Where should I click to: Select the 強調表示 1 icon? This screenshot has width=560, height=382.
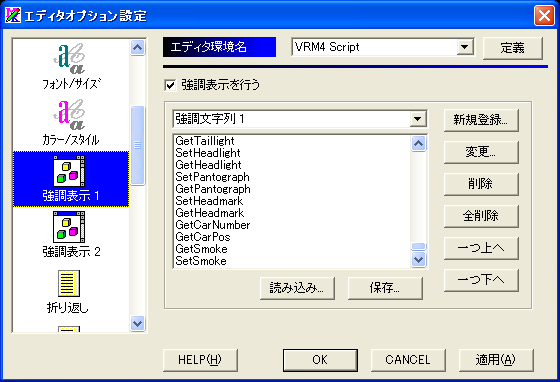71,179
